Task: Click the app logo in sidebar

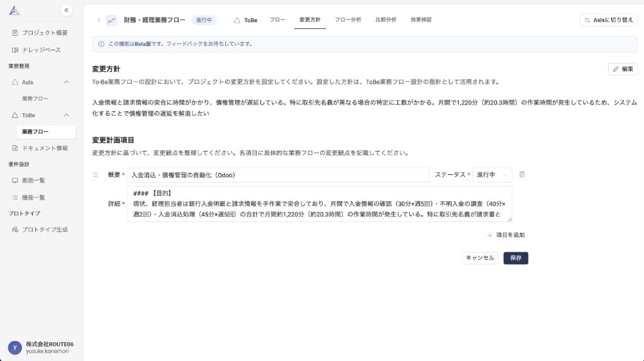Action: (14, 10)
